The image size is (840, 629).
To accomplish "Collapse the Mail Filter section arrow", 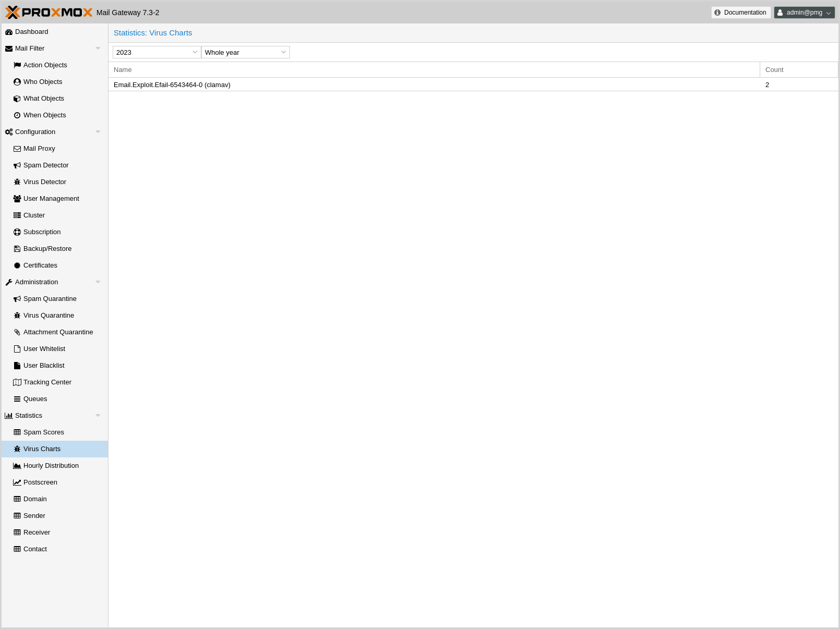I will click(x=98, y=49).
